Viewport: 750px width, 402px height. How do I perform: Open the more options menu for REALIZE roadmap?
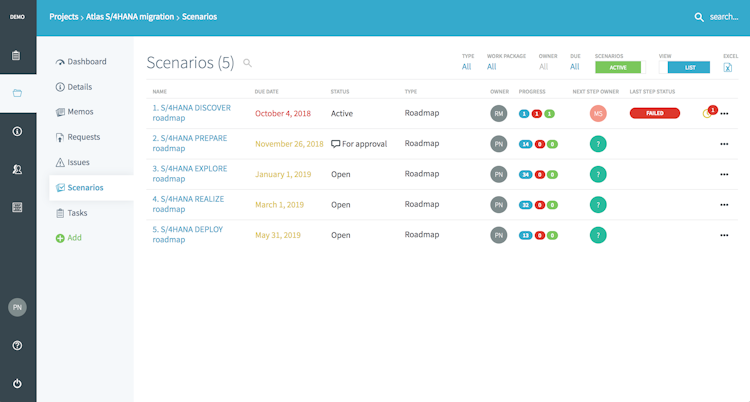click(x=724, y=205)
